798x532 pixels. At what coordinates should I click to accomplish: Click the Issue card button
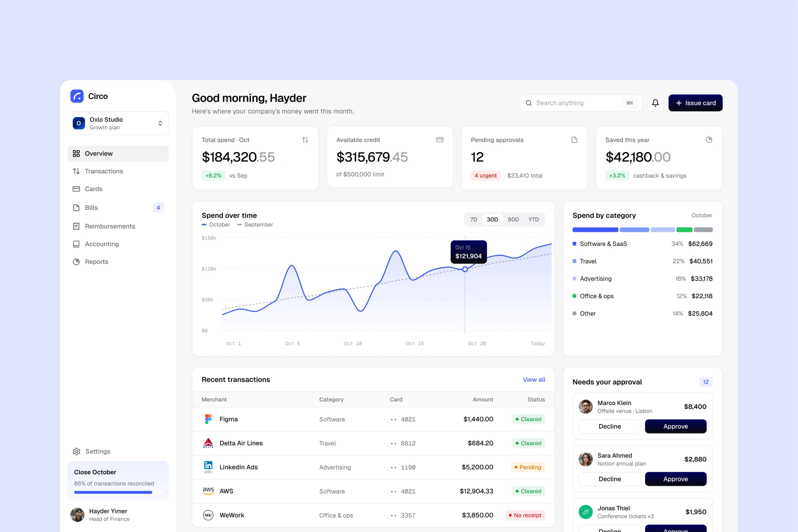(695, 103)
